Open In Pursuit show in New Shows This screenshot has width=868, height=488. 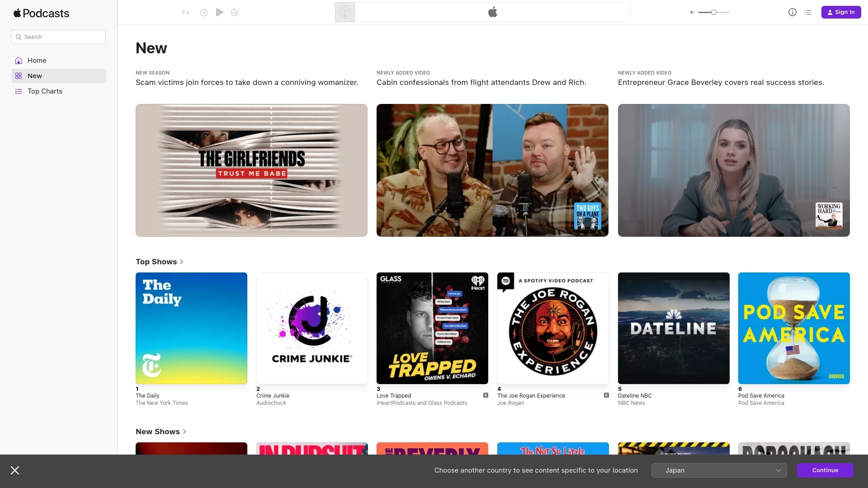coord(312,449)
